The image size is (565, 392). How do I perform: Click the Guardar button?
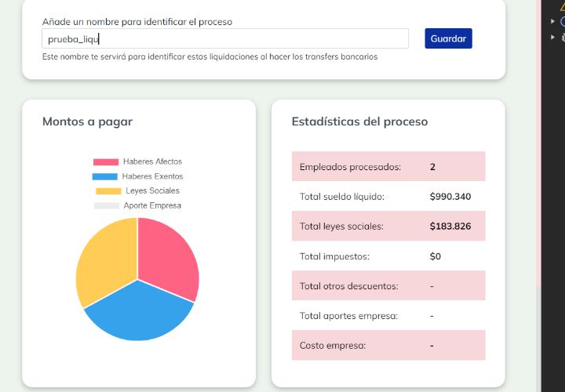click(x=448, y=38)
